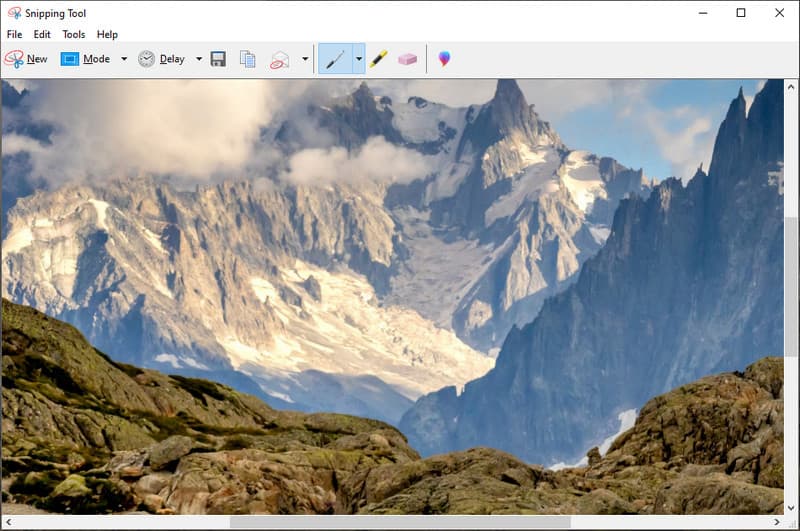
Task: Save the snip with floppy disk icon
Action: pos(218,59)
